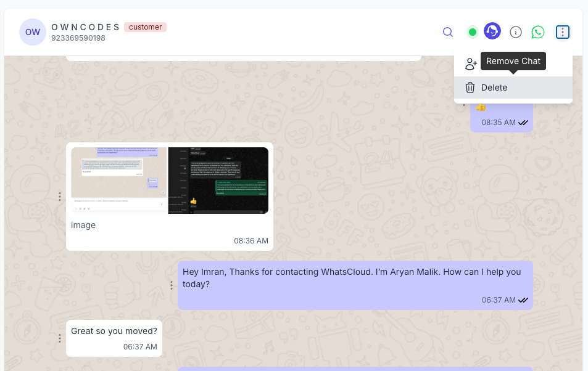Open the contact info icon
Image resolution: width=588 pixels, height=371 pixels.
pos(515,31)
